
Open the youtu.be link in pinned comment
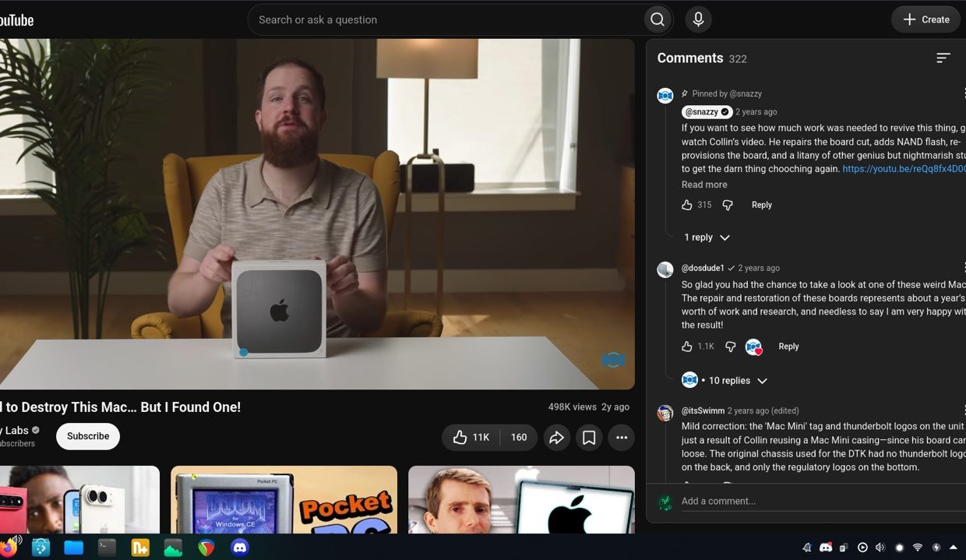click(904, 169)
